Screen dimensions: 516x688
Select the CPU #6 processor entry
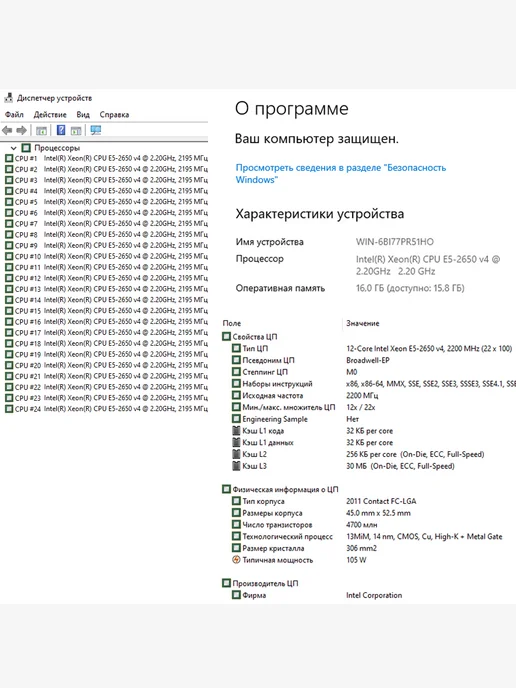[106, 212]
